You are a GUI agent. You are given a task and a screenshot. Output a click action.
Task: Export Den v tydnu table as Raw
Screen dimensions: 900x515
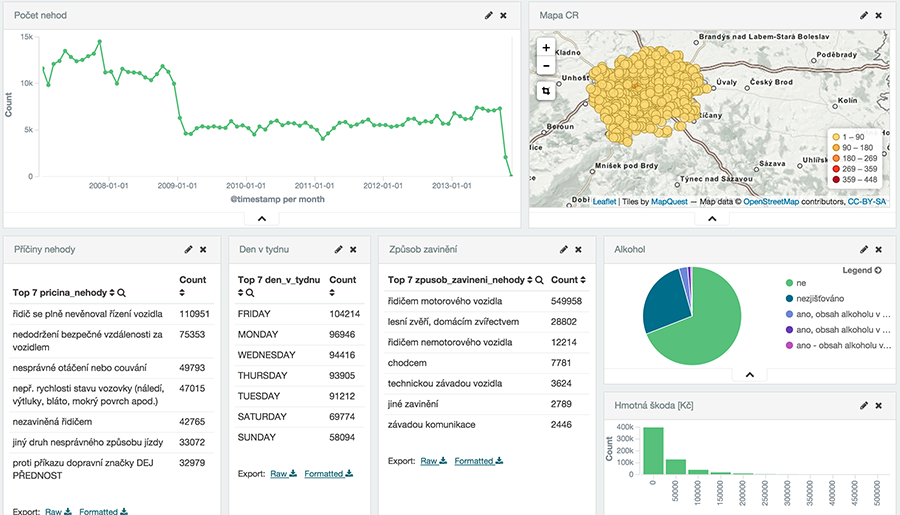click(x=284, y=474)
